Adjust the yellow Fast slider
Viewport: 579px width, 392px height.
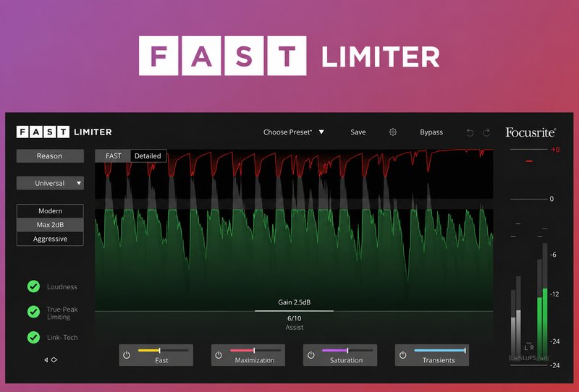click(164, 350)
